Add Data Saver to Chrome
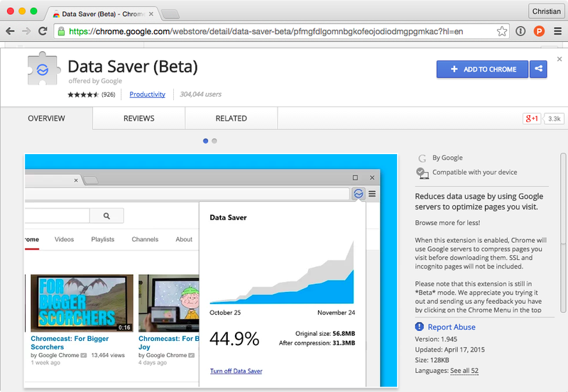This screenshot has width=568, height=392. [x=483, y=69]
